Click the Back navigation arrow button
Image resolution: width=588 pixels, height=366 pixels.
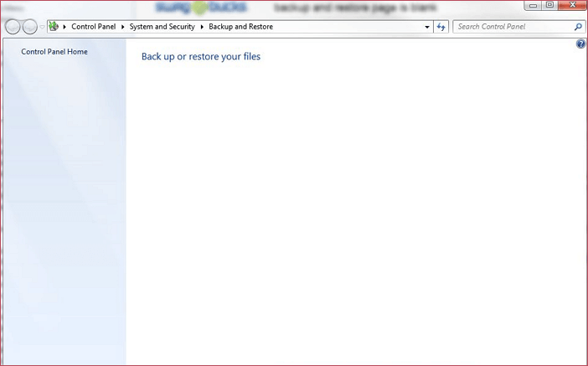(x=13, y=27)
